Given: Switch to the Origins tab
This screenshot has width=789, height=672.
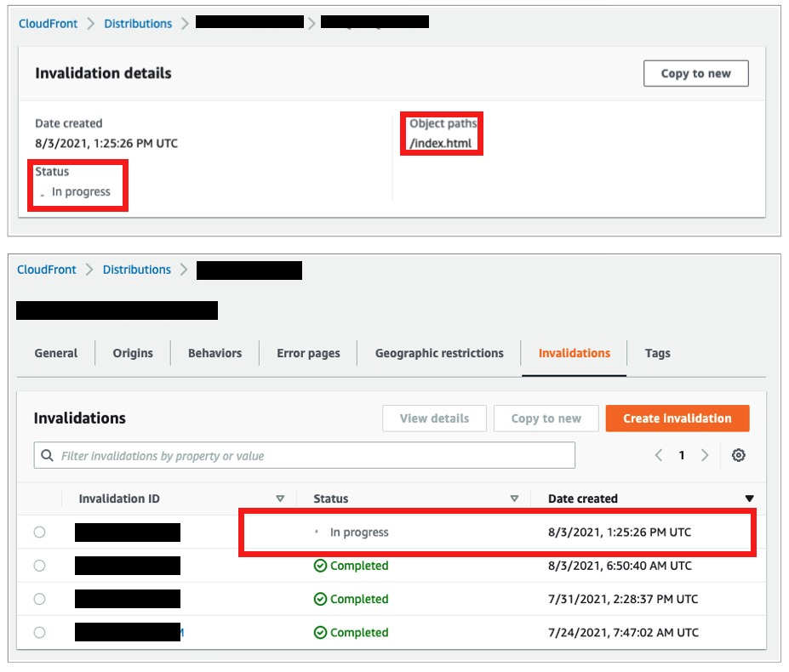Looking at the screenshot, I should coord(133,353).
